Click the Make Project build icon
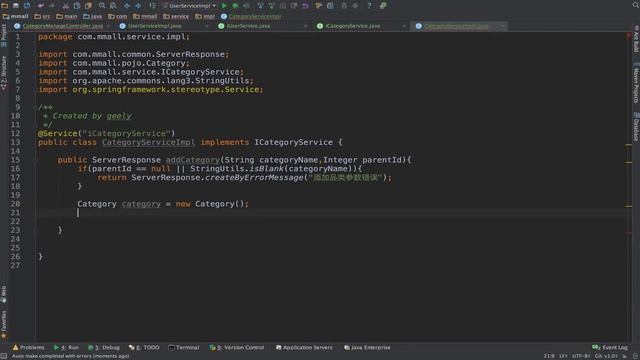 (x=152, y=6)
